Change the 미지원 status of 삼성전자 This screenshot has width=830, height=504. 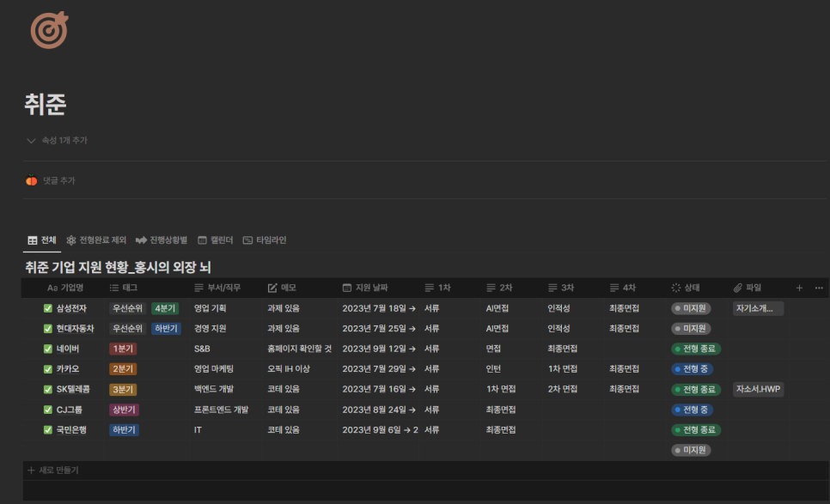tap(691, 308)
